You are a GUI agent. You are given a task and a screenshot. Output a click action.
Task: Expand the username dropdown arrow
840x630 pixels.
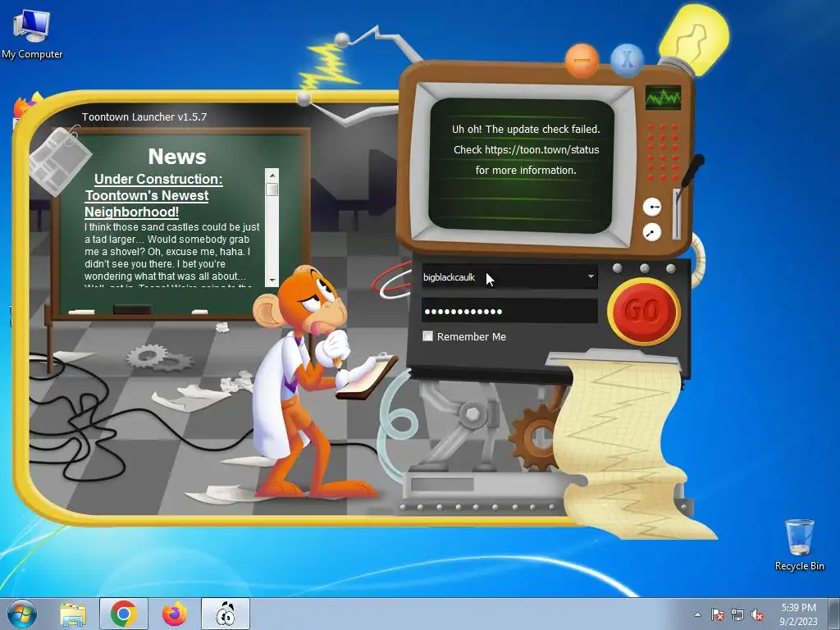point(591,276)
